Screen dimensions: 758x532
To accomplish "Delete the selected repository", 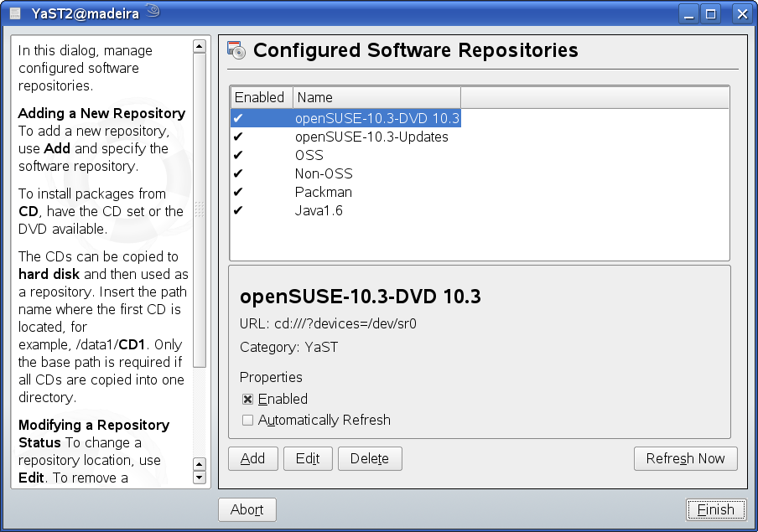I will click(370, 458).
